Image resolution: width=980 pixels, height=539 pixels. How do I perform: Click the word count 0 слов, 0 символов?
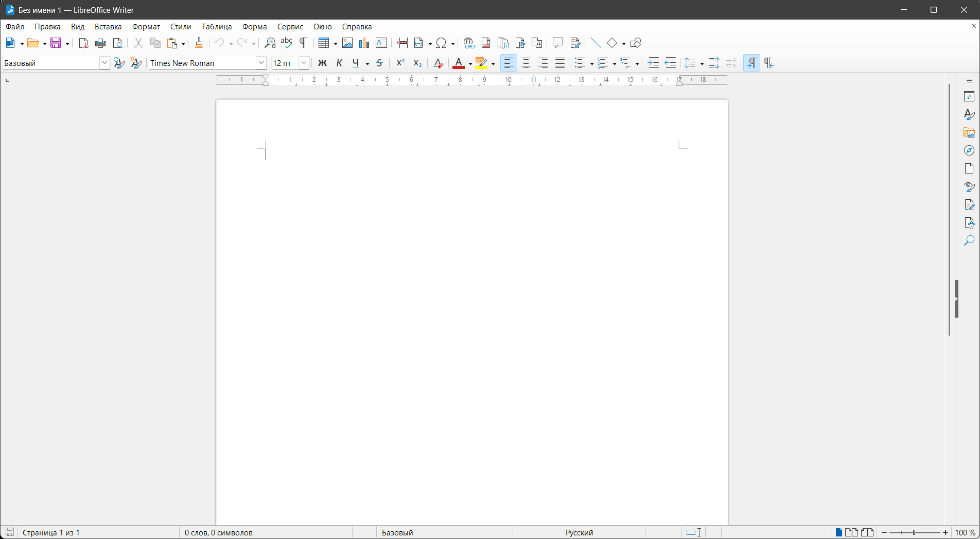[x=219, y=533]
